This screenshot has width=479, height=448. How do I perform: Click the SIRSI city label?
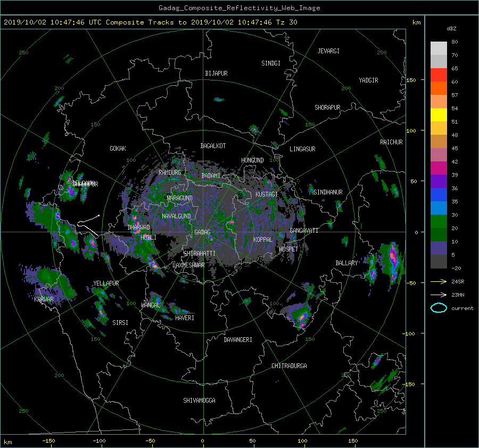coord(120,323)
